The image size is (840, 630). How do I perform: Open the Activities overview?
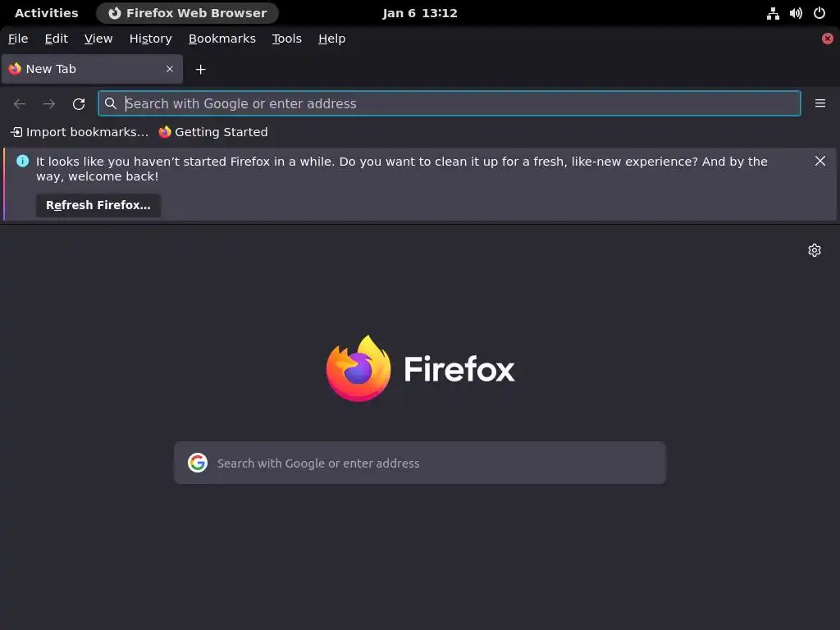(x=47, y=13)
